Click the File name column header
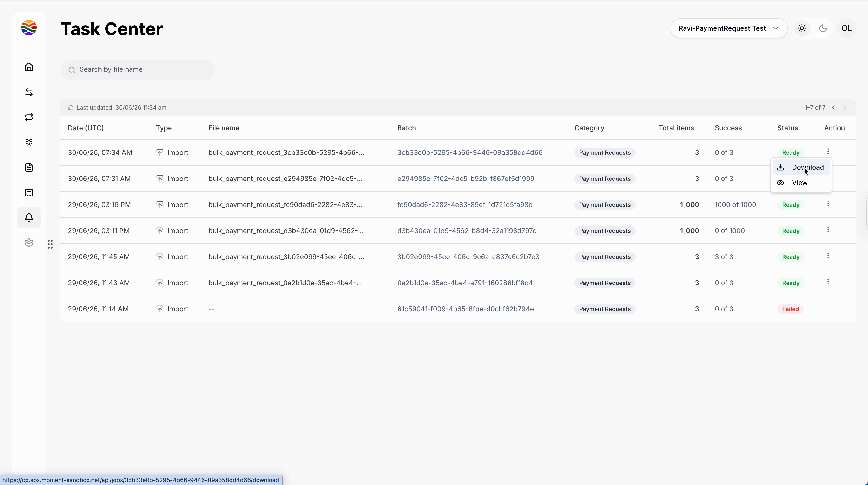The image size is (868, 485). tap(224, 128)
